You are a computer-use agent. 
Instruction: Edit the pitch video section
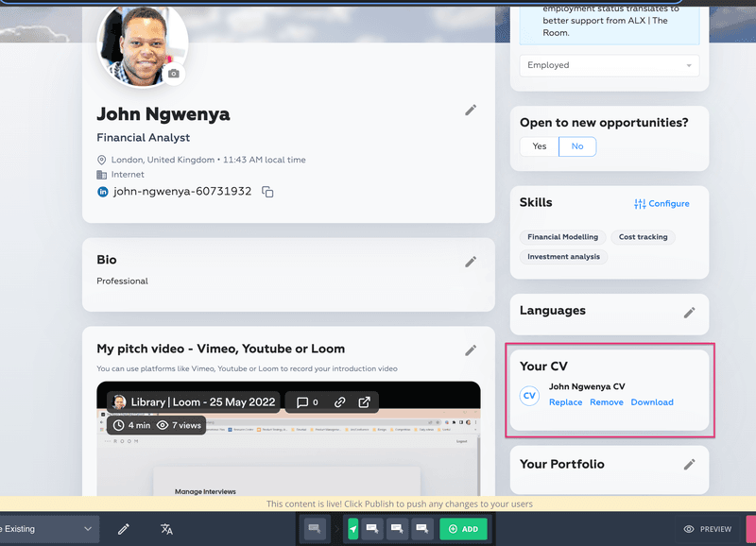coord(471,350)
